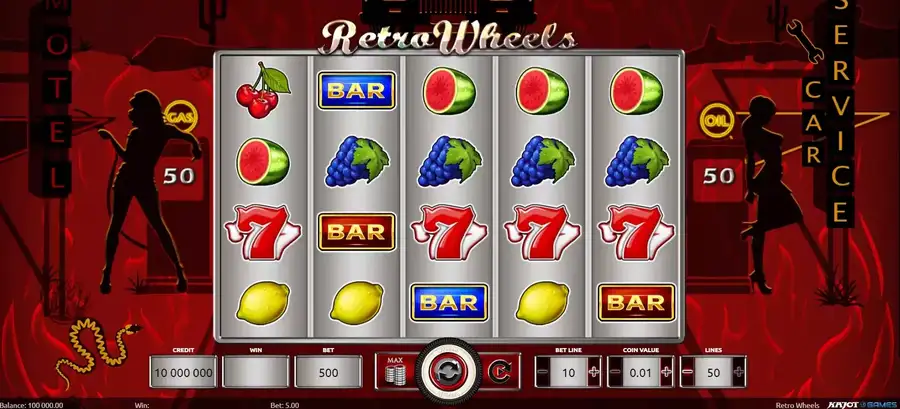
Task: Click the blue BAR symbol on reel two
Action: coord(356,91)
